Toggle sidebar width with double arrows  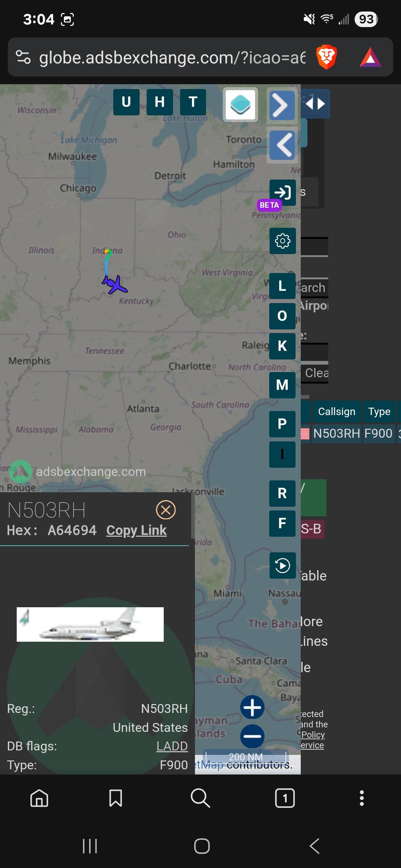click(315, 103)
